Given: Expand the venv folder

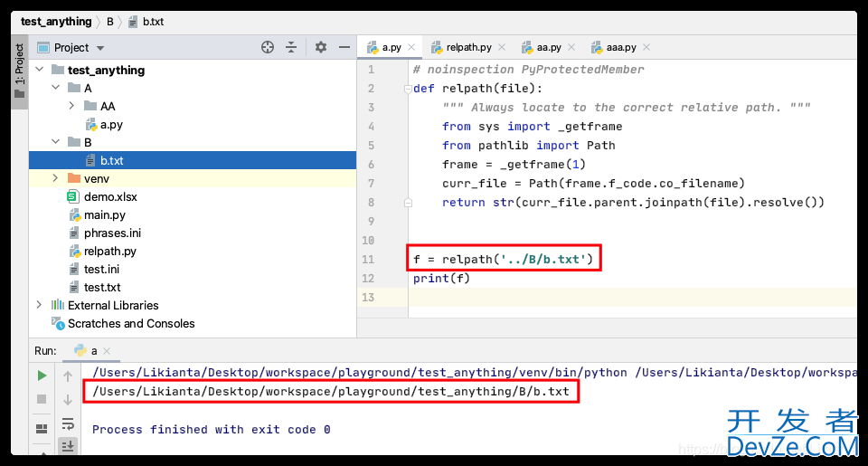Looking at the screenshot, I should 55,178.
